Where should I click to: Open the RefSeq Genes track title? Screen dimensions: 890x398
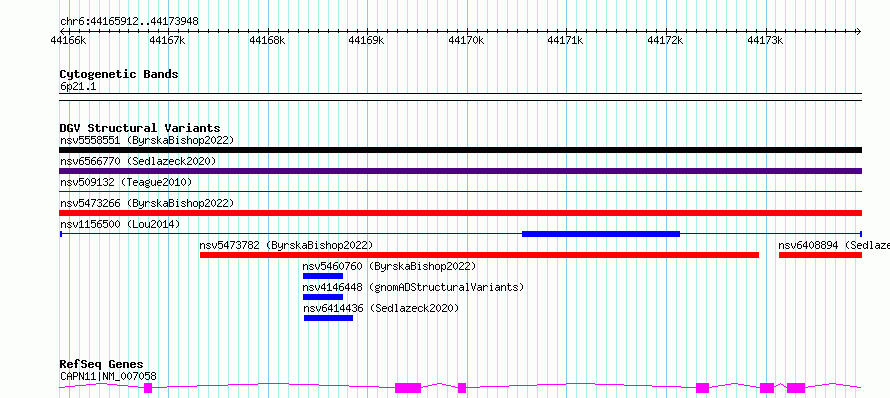102,365
